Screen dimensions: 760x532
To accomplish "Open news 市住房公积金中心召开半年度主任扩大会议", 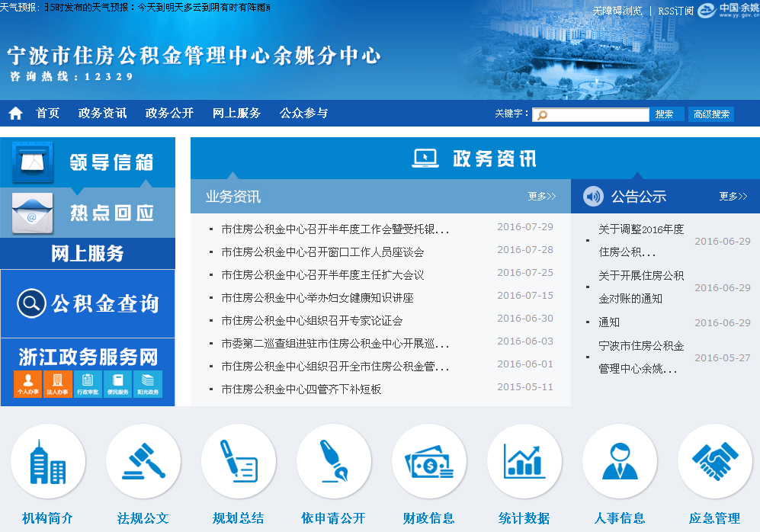I will [x=322, y=274].
